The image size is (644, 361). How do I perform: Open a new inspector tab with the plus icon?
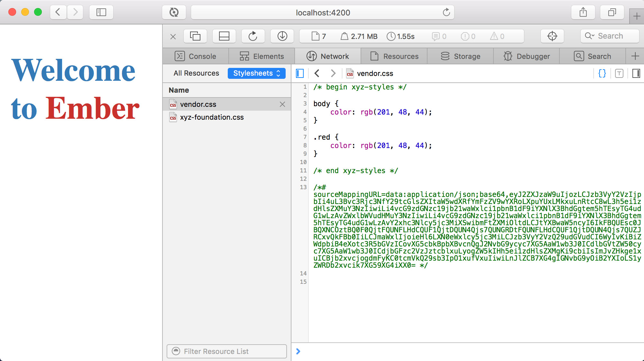(x=635, y=56)
